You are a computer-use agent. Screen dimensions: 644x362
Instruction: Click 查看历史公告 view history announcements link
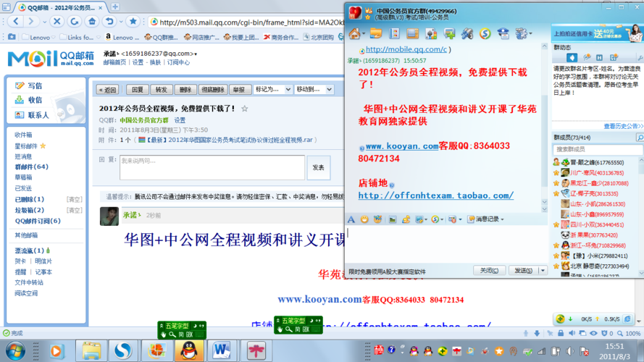click(x=623, y=126)
